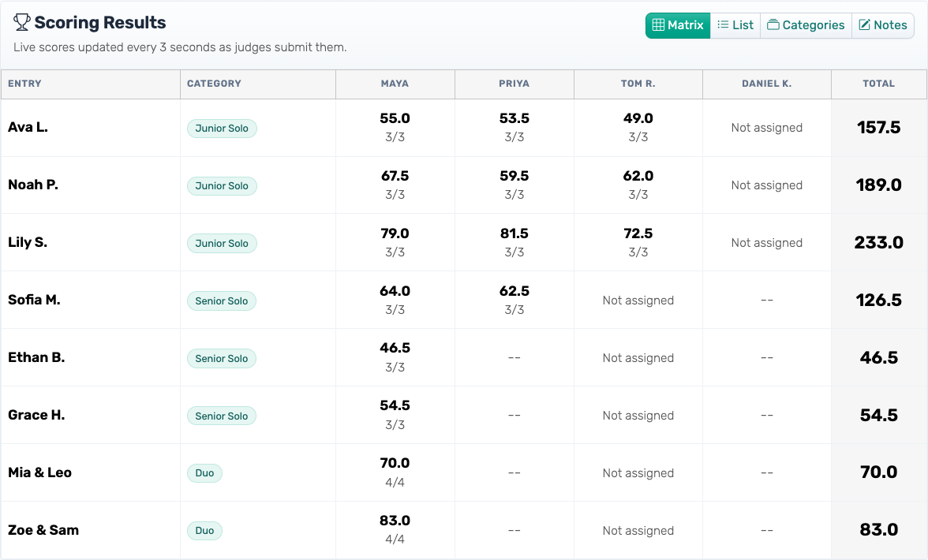Click Junior Solo badge for Ava L.
928x560 pixels.
(222, 129)
